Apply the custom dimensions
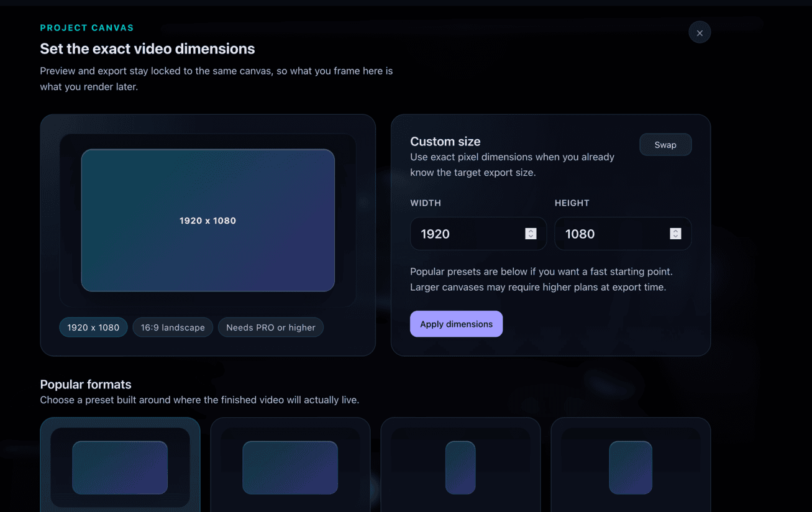The image size is (812, 512). pos(456,324)
